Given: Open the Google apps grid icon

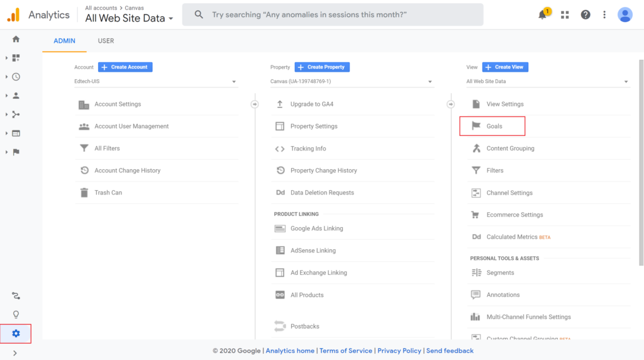Looking at the screenshot, I should (x=565, y=15).
